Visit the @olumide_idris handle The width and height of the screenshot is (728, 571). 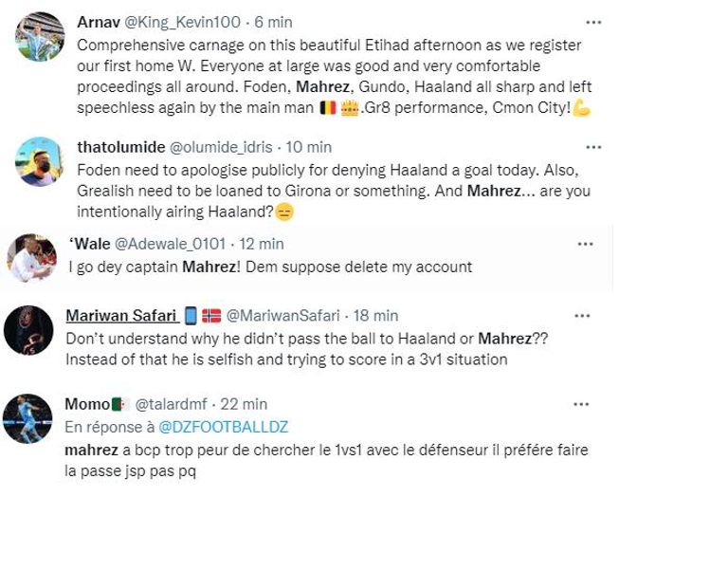(x=221, y=147)
